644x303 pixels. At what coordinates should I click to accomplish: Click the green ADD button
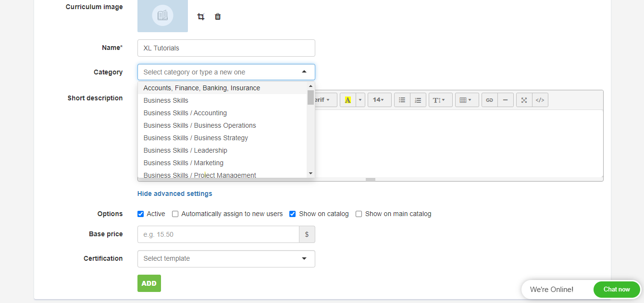(149, 283)
